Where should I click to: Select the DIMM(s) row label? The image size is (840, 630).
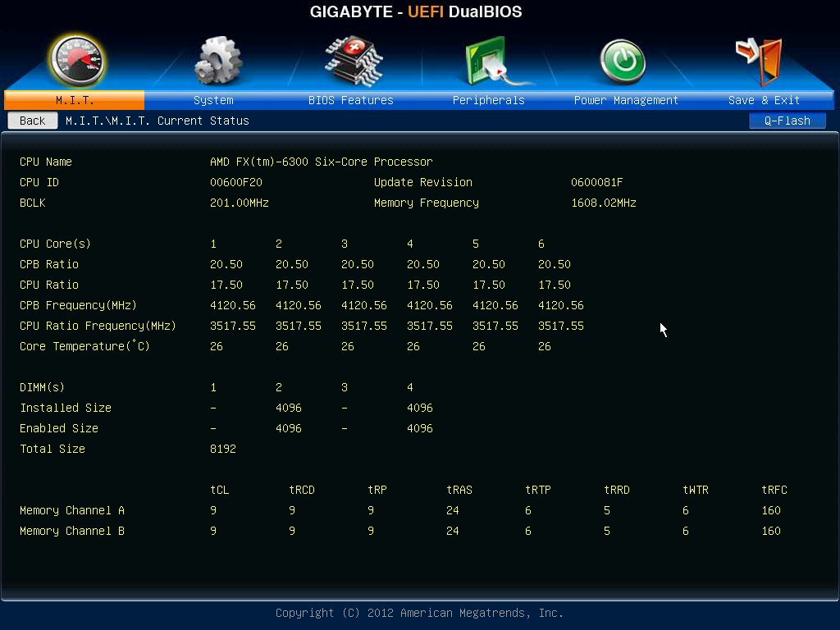click(x=42, y=387)
